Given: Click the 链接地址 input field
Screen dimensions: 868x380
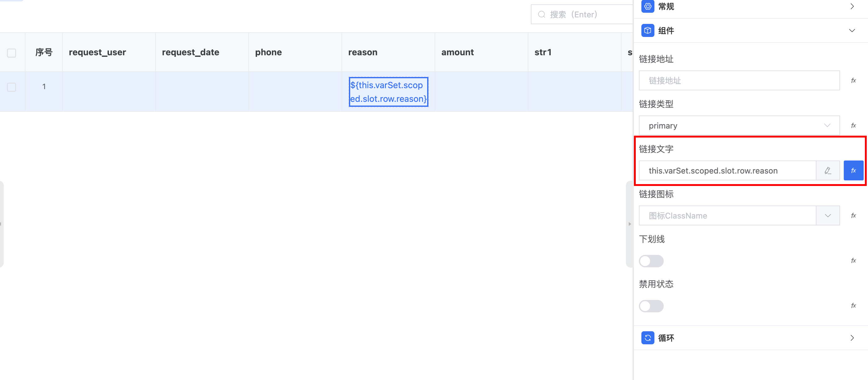Looking at the screenshot, I should 739,80.
